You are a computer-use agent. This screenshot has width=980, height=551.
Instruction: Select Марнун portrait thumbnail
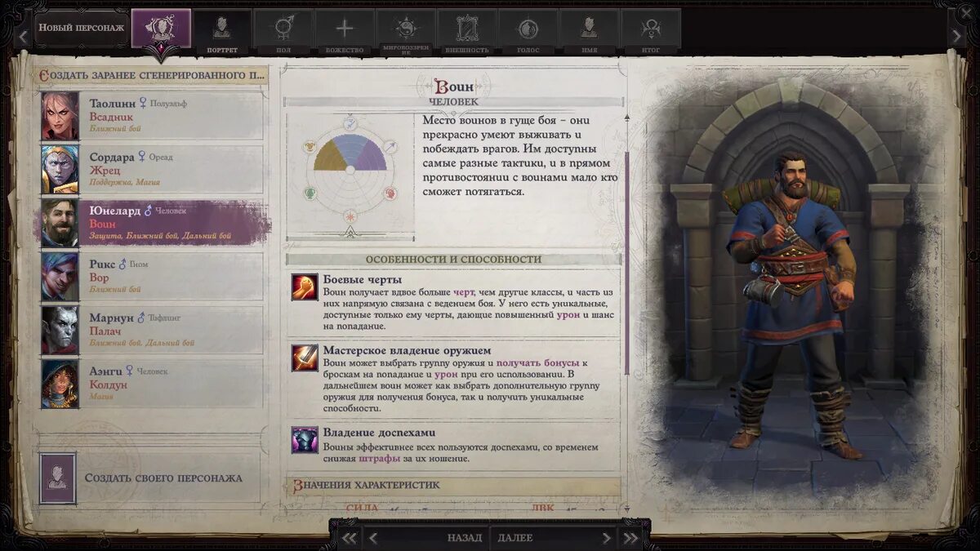pyautogui.click(x=60, y=331)
